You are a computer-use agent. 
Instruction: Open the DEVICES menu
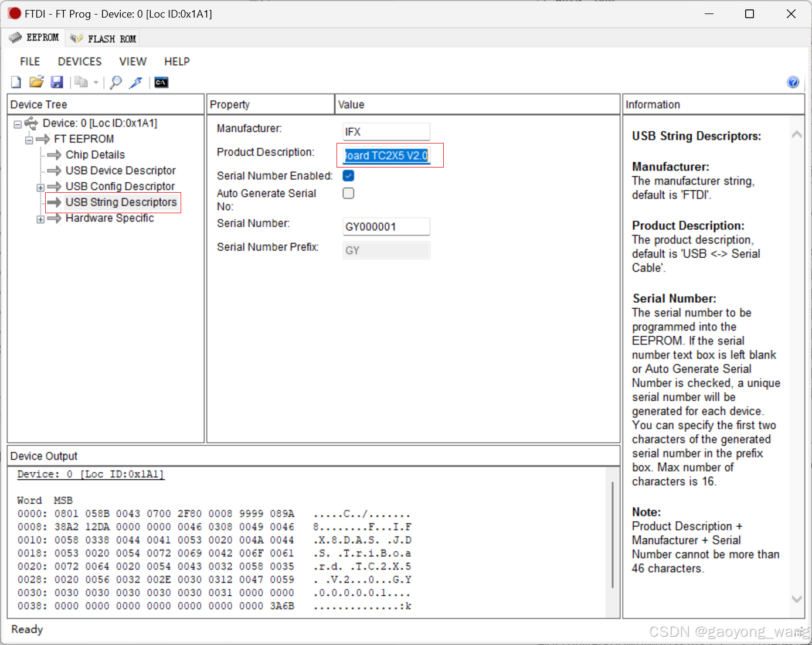80,62
